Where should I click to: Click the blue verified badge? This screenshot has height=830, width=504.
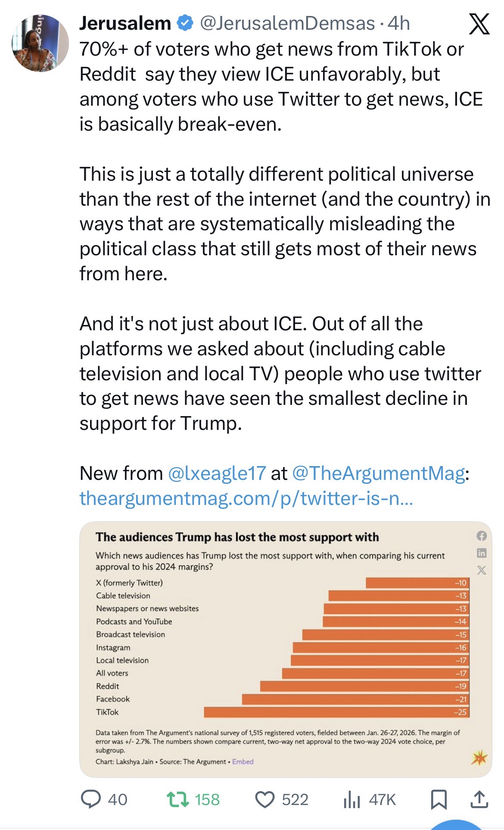point(185,23)
